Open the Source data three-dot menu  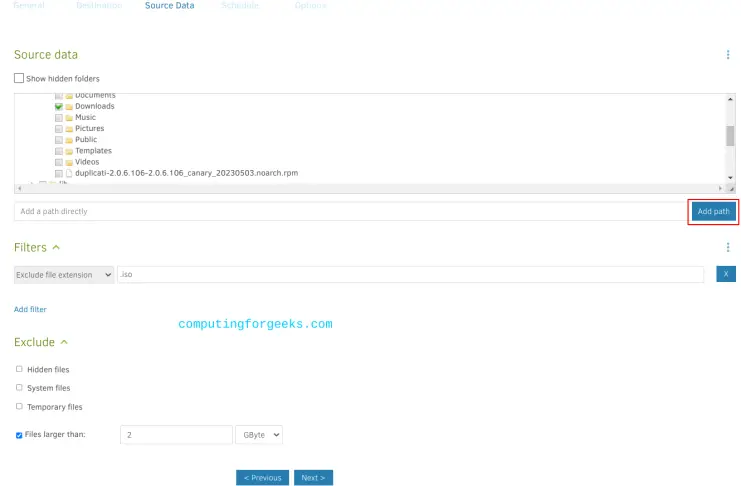click(727, 55)
